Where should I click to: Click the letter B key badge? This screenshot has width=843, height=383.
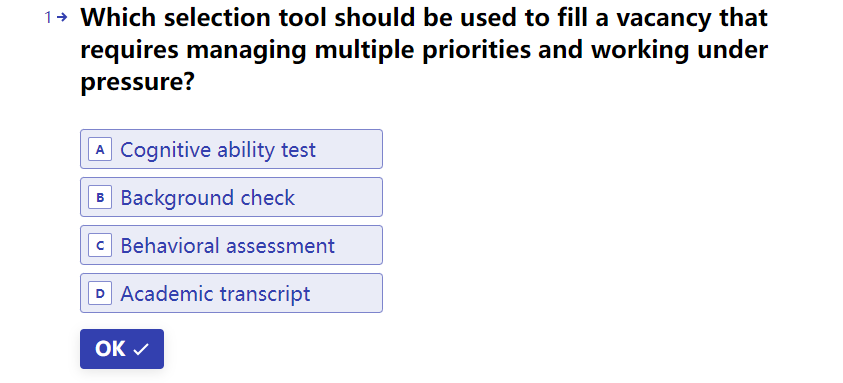pos(100,197)
